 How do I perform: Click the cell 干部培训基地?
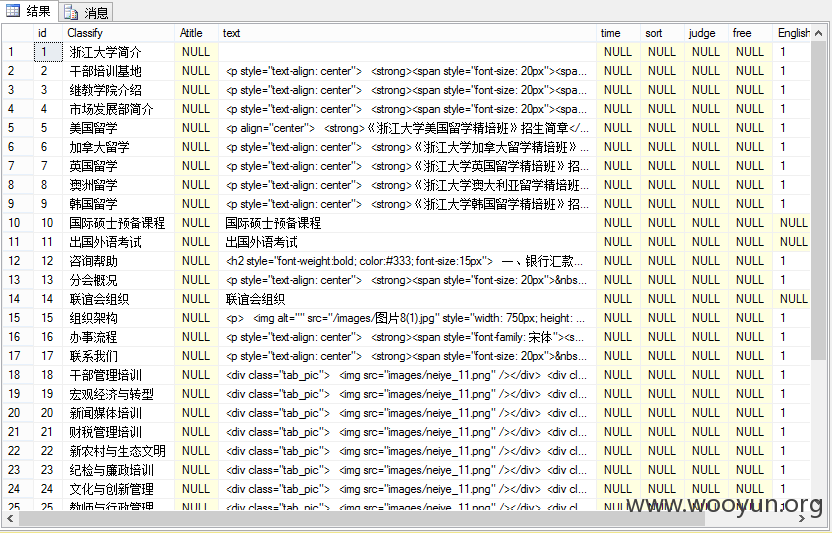118,71
